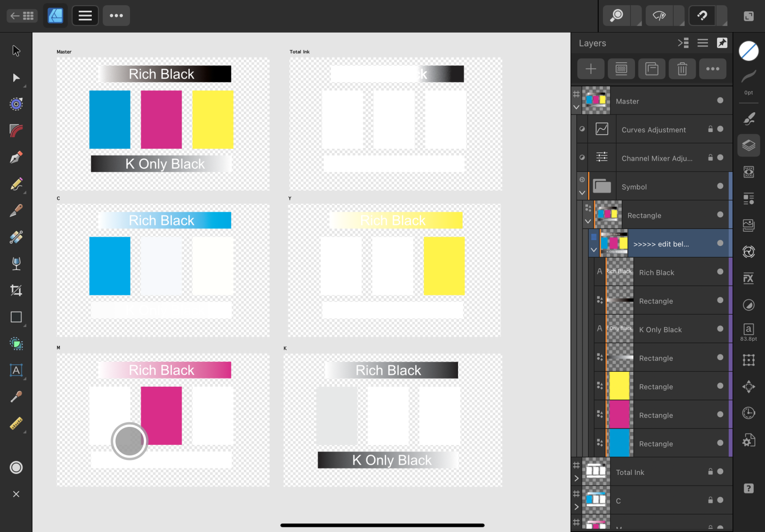This screenshot has width=765, height=532.
Task: Hide the K Only Black text layer
Action: tap(720, 329)
